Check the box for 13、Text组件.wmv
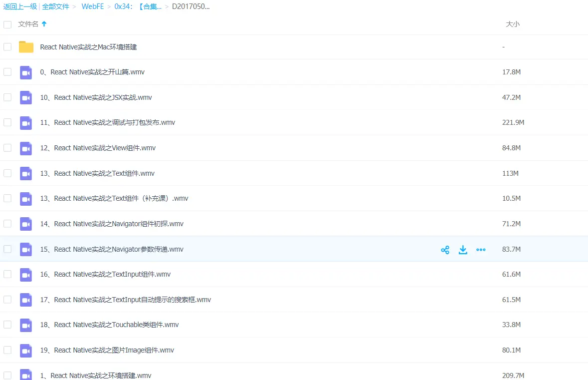The image size is (588, 380). tap(7, 173)
